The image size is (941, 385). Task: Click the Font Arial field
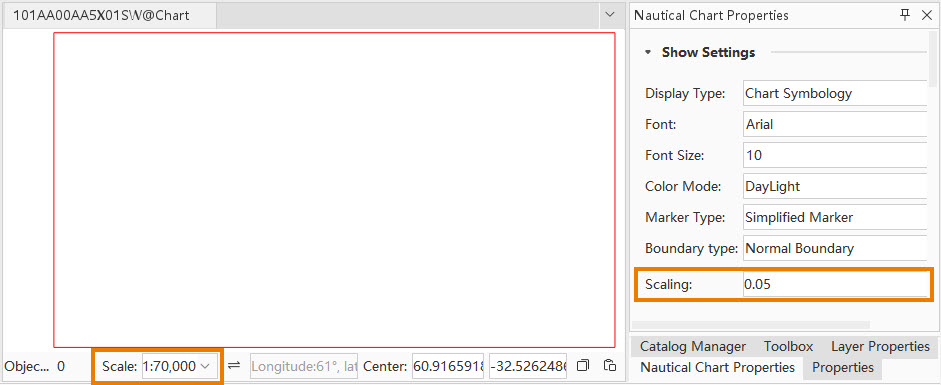(835, 125)
